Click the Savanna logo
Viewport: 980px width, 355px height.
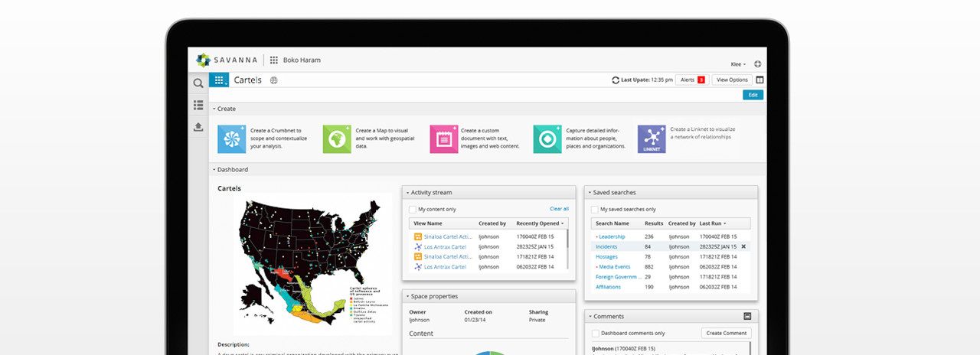[227, 60]
